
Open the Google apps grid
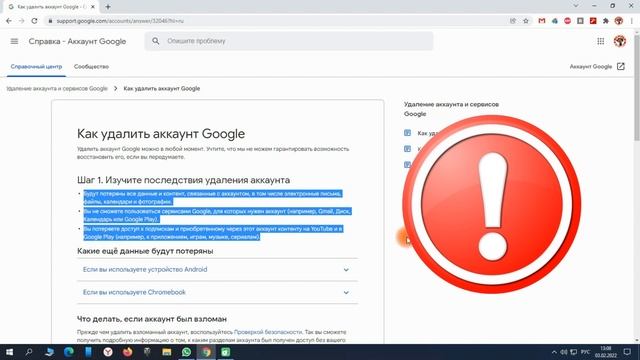[x=600, y=41]
